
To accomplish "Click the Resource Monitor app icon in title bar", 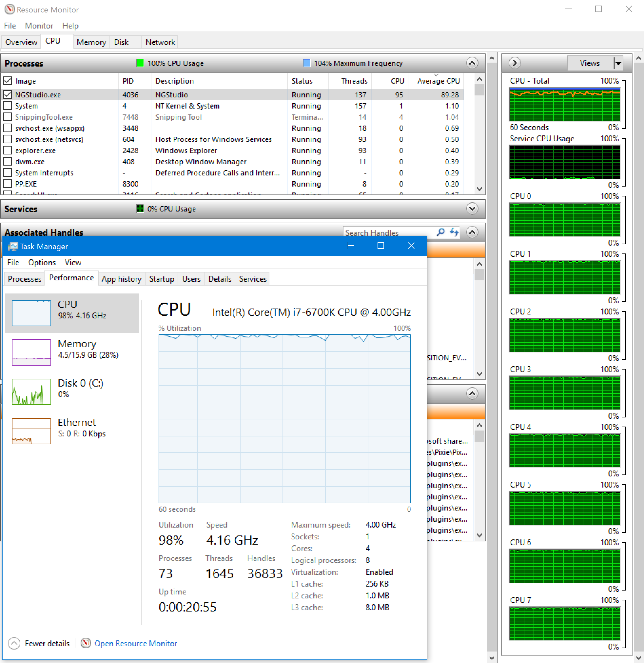I will [10, 9].
